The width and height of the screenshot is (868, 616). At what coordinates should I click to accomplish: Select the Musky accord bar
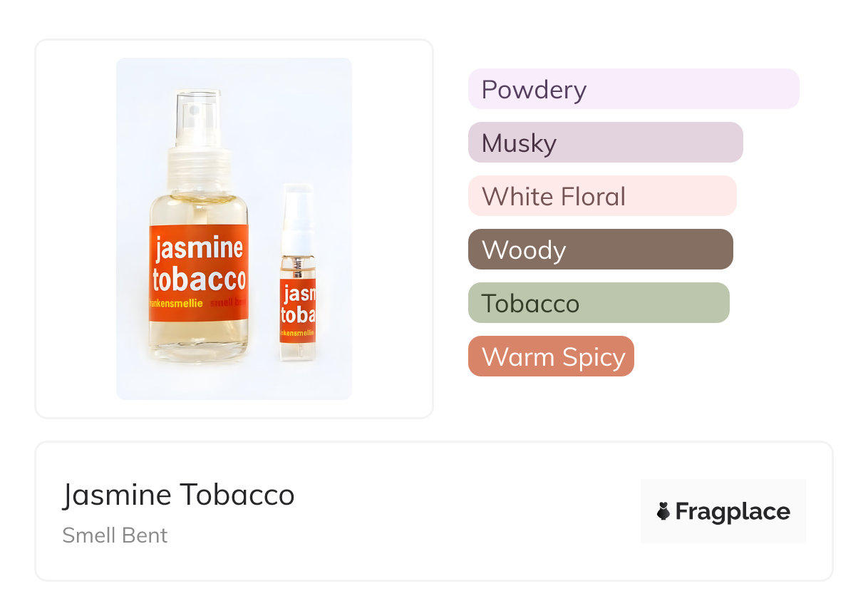(x=605, y=143)
